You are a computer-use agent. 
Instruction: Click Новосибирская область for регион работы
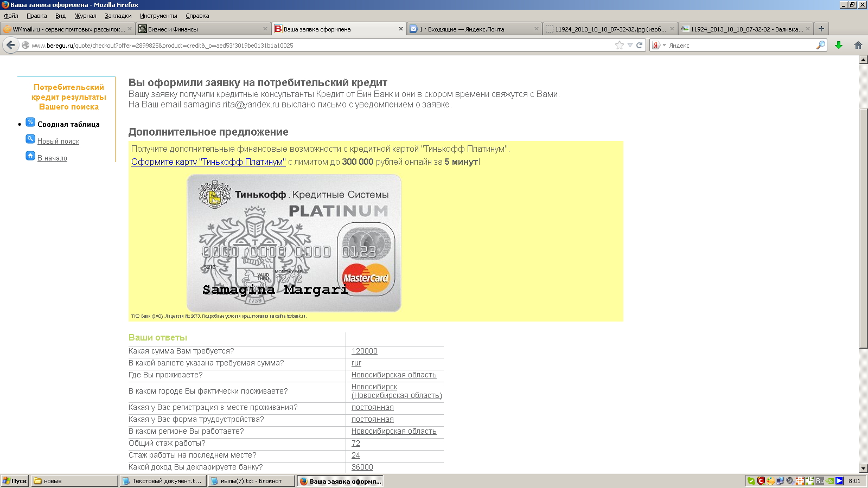[394, 432]
